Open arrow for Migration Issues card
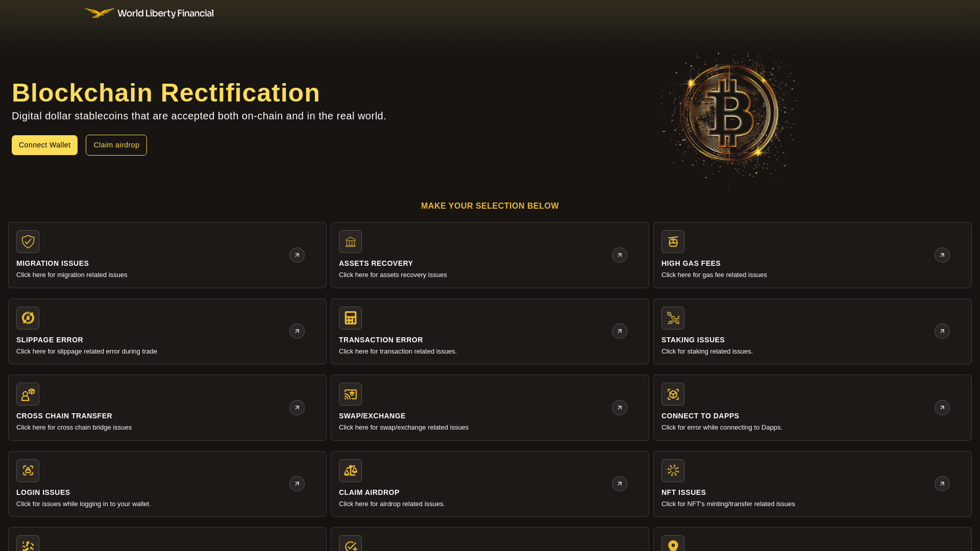 (x=297, y=255)
